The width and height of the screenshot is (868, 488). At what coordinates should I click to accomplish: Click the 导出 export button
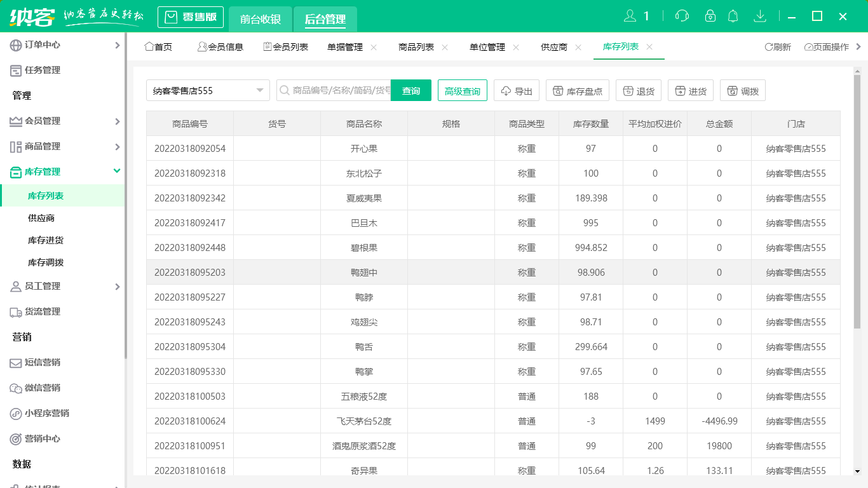(x=517, y=91)
